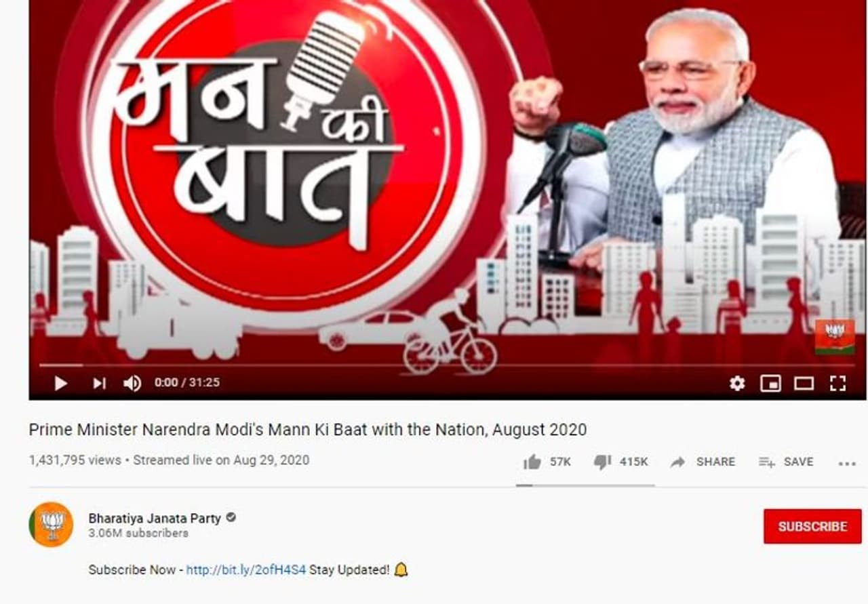The width and height of the screenshot is (868, 604).
Task: Switch to miniplayer mode
Action: (x=770, y=383)
